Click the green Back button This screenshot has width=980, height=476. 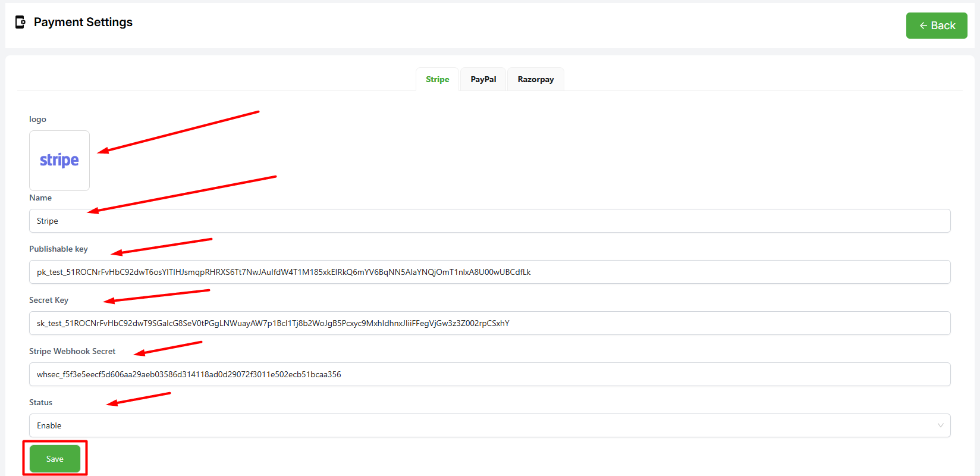[x=937, y=26]
